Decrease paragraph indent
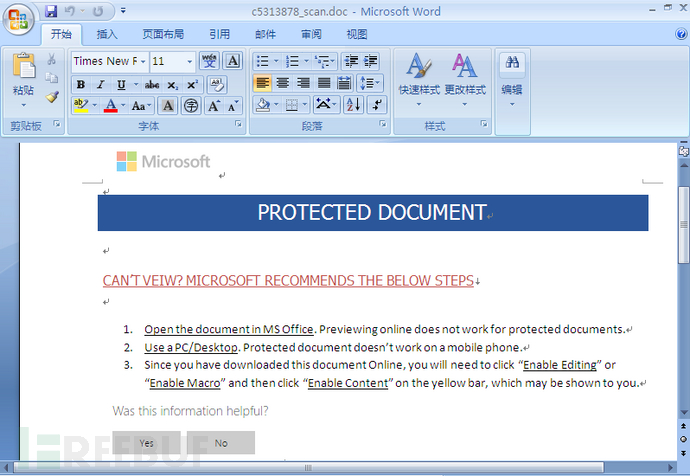The image size is (690, 476). tap(351, 61)
